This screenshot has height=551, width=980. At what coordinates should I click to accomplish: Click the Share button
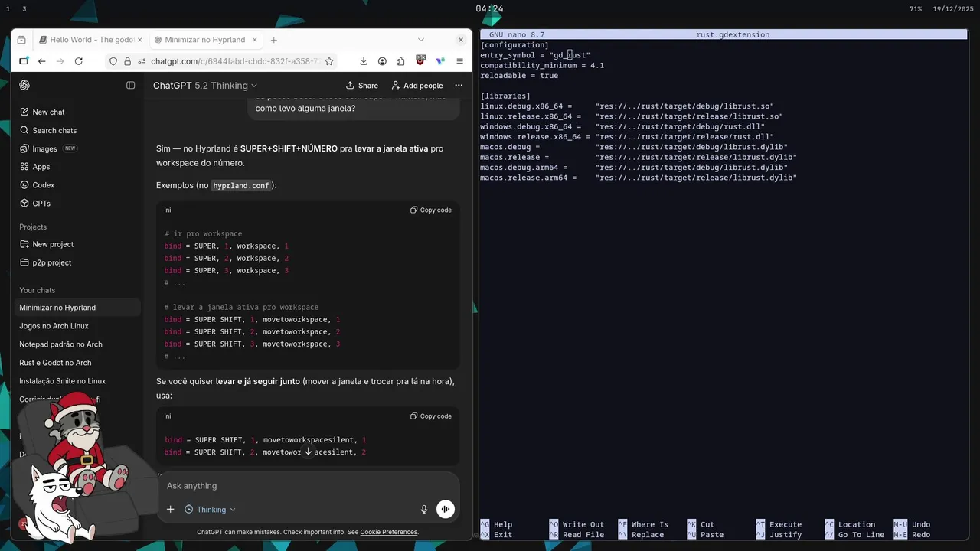click(x=361, y=86)
